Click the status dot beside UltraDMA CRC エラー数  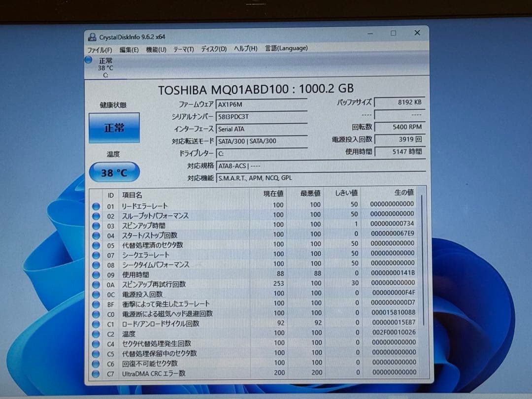point(96,373)
